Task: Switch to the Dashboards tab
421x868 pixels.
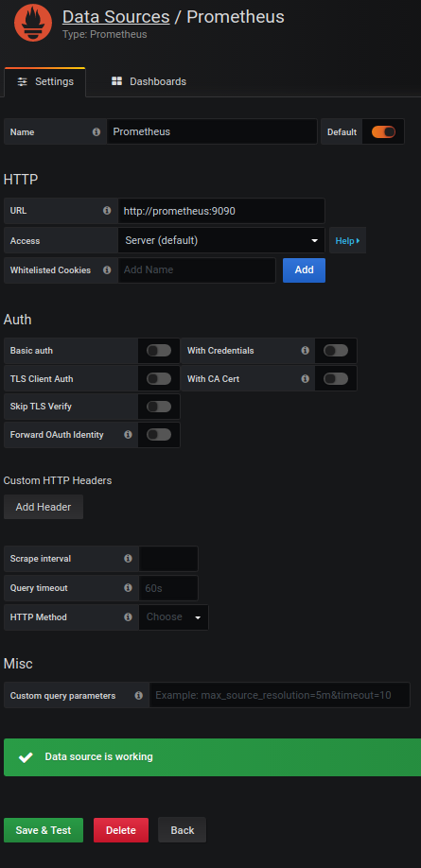Action: coord(149,82)
